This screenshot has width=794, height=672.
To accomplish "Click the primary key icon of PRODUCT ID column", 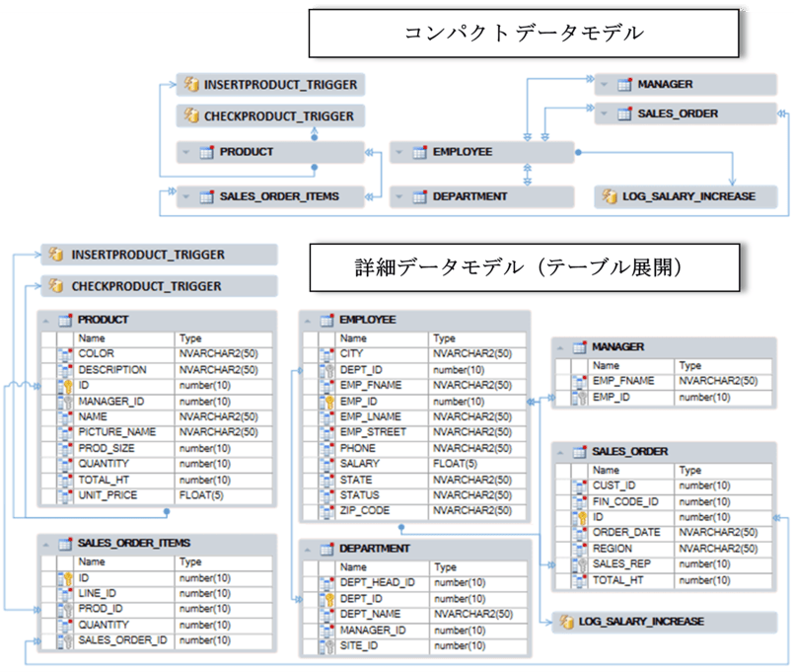I will coord(66,386).
